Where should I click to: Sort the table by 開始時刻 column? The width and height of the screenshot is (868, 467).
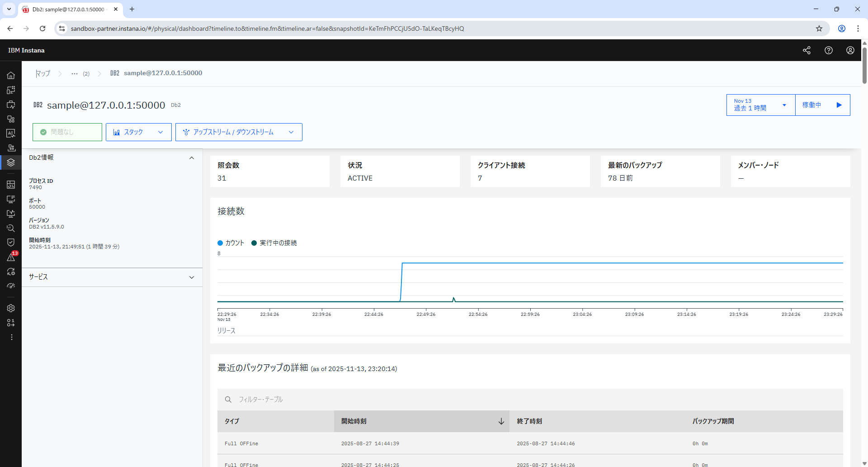coord(421,421)
